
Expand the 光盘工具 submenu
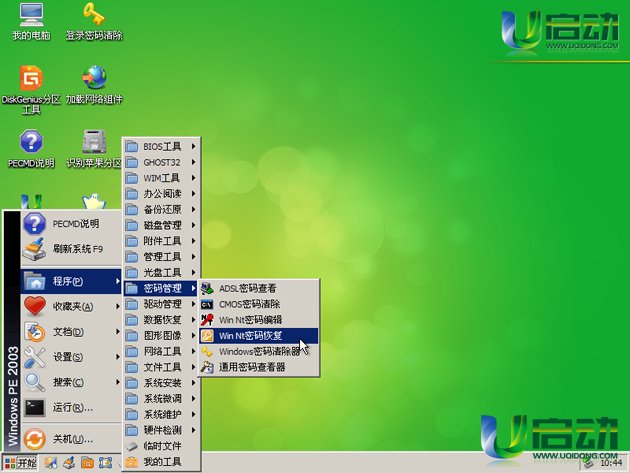[x=161, y=272]
